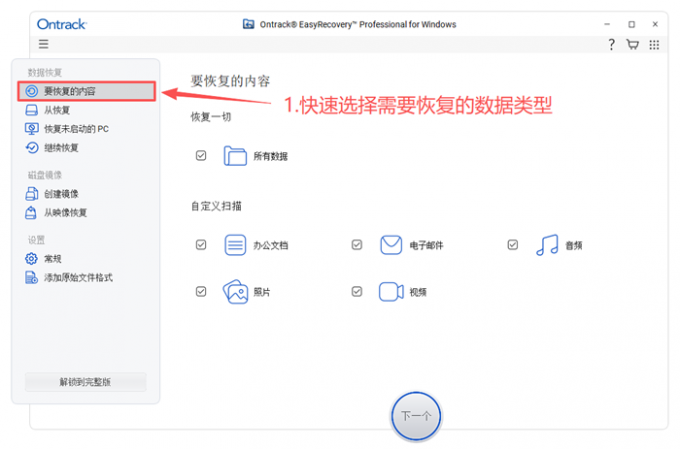
Task: Click the 视频 camera icon
Action: pos(391,292)
